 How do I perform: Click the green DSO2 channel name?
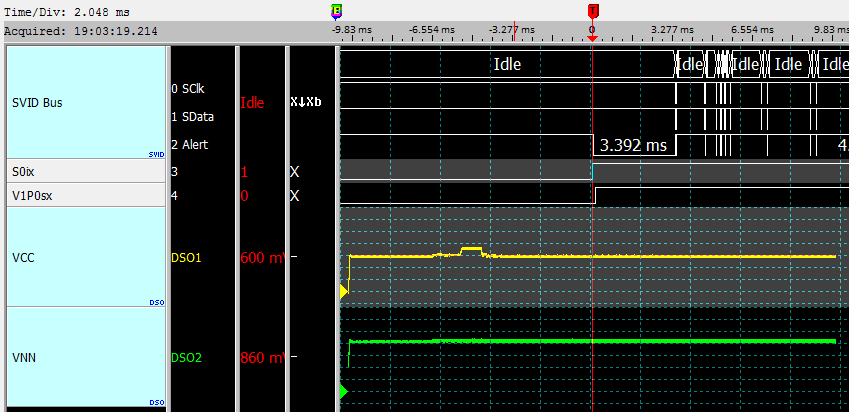point(186,358)
